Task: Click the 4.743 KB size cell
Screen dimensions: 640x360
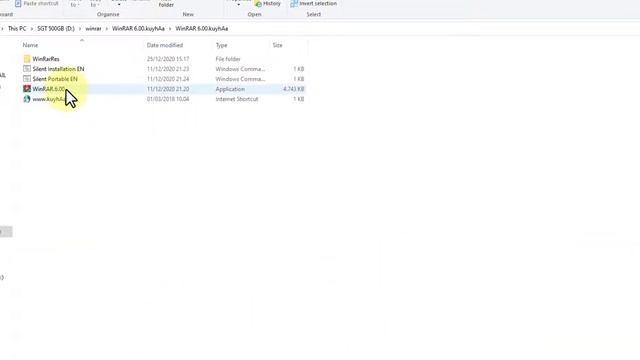Action: click(x=293, y=89)
